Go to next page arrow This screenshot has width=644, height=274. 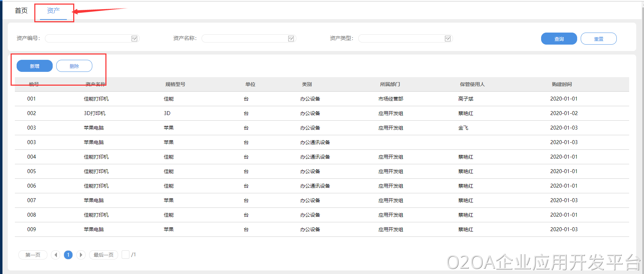coord(81,255)
